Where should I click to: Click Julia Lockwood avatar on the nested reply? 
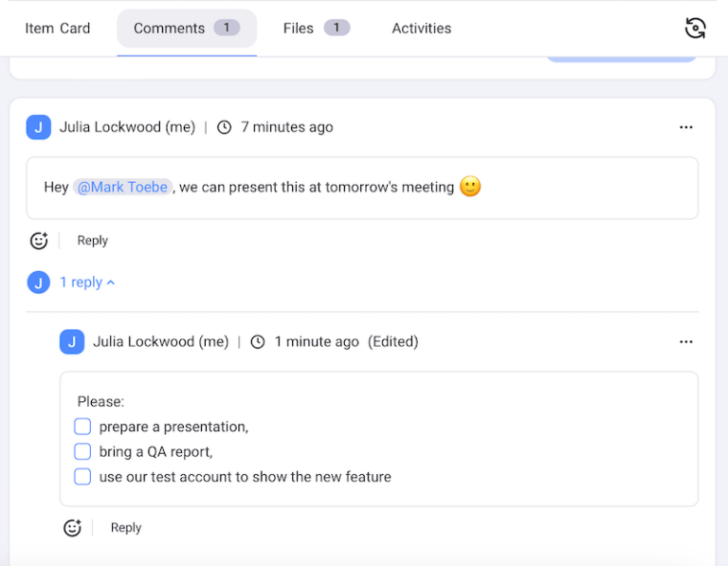coord(72,341)
